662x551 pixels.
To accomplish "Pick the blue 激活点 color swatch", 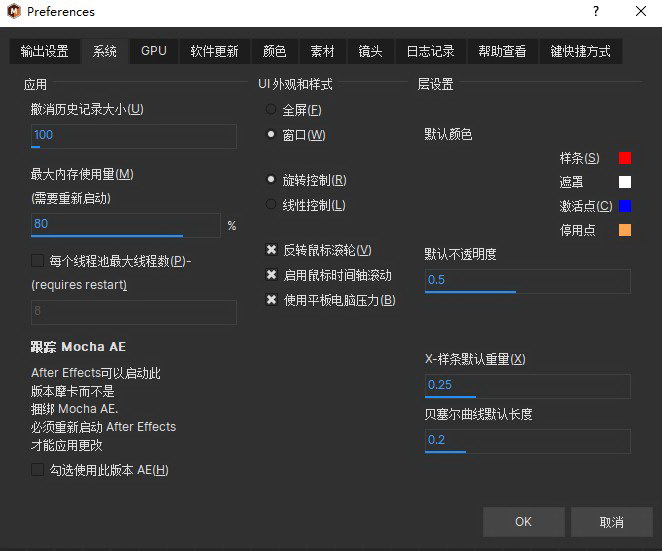I will tap(625, 206).
